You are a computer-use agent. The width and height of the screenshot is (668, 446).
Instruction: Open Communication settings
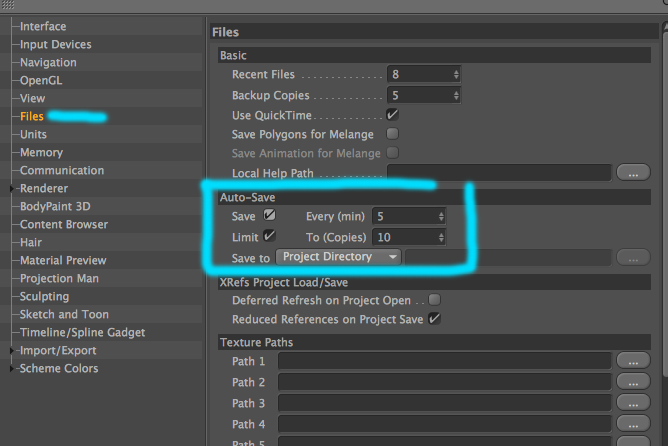[x=62, y=170]
